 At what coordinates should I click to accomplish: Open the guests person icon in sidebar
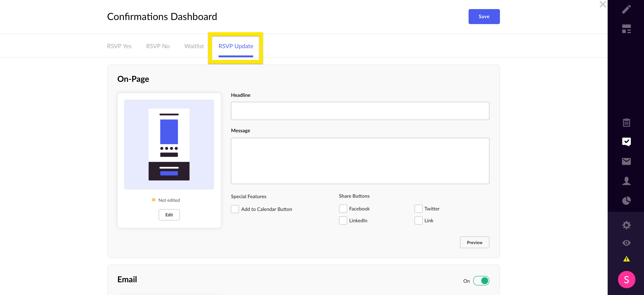[x=626, y=181]
